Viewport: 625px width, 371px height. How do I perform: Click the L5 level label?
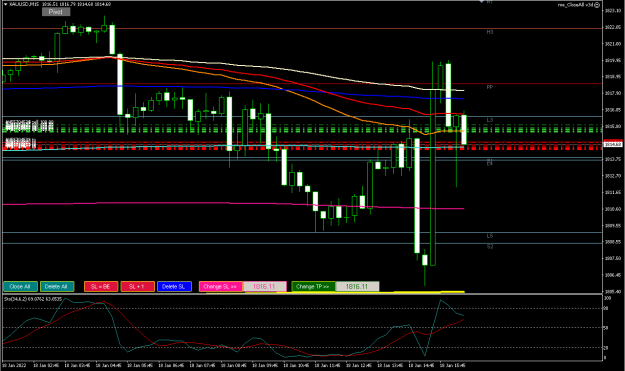click(490, 236)
